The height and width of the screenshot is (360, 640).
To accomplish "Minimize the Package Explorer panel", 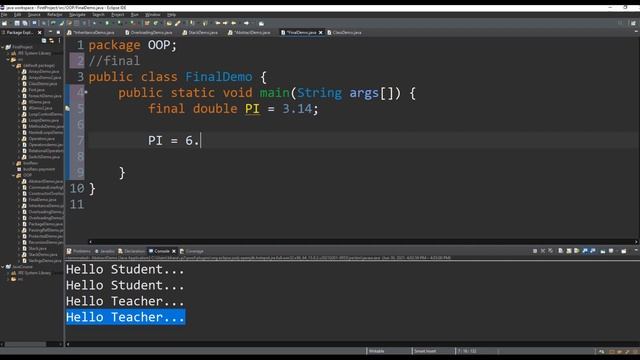I will tap(51, 32).
